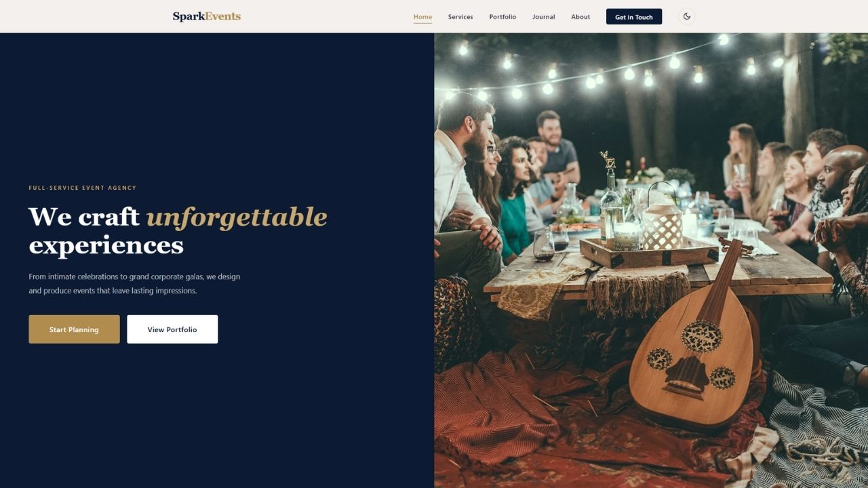The width and height of the screenshot is (868, 488).
Task: Click the italic gold word unforgettable
Action: tap(237, 217)
